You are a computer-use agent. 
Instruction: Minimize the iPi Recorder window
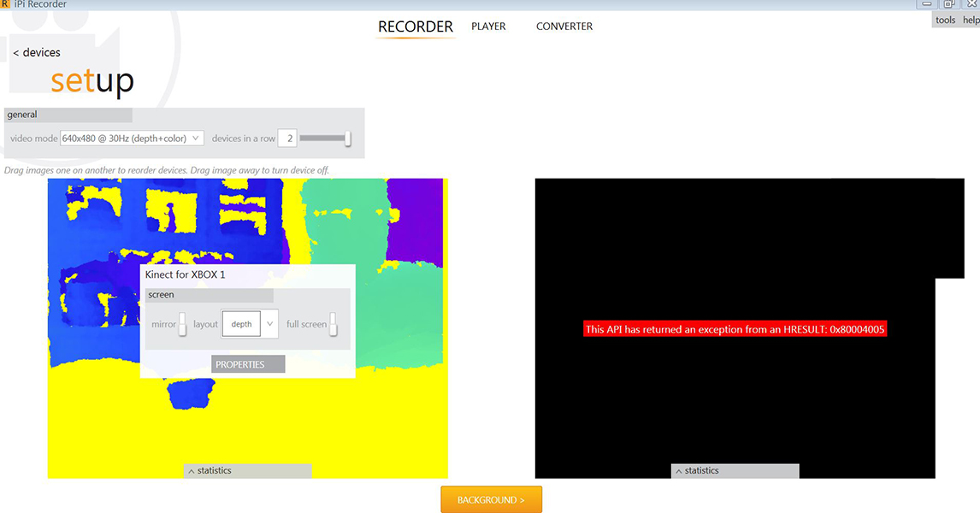[927, 3]
